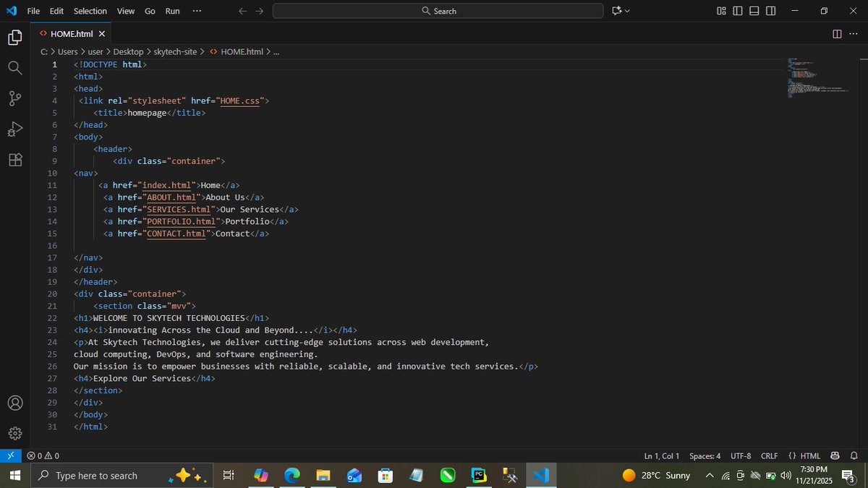The width and height of the screenshot is (868, 488).
Task: Click line number 22 in the gutter
Action: (52, 318)
